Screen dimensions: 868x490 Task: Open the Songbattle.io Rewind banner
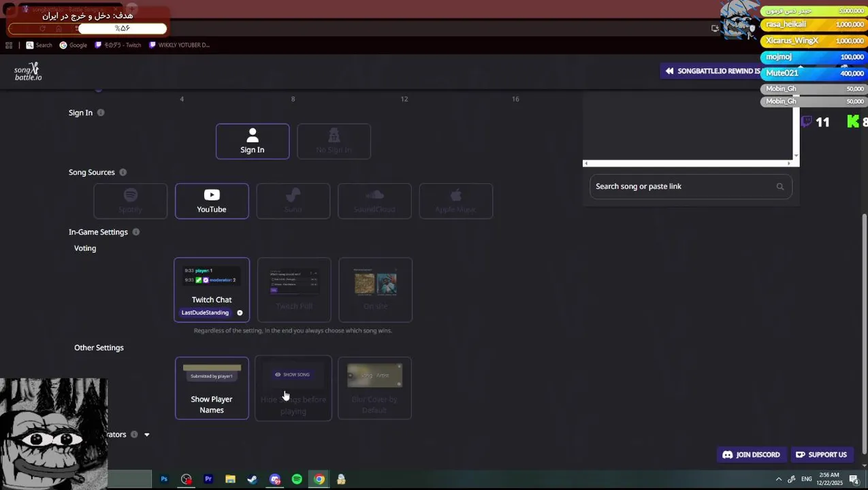coord(711,71)
